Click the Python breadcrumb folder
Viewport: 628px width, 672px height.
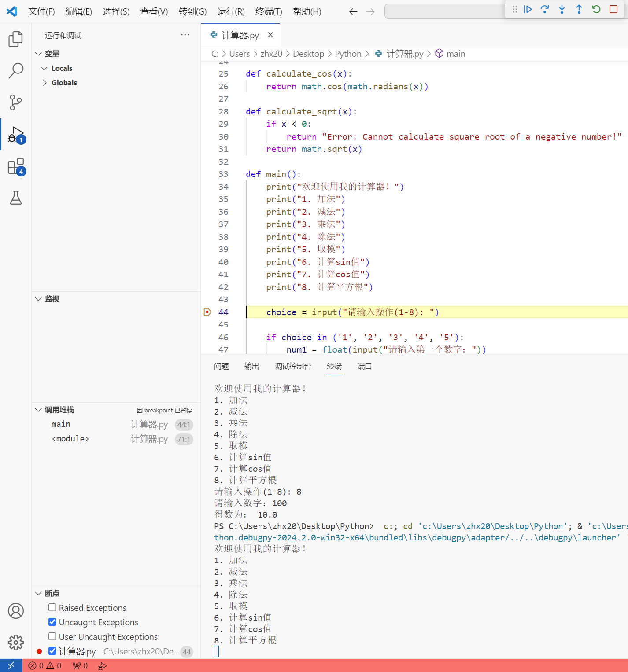tap(348, 54)
